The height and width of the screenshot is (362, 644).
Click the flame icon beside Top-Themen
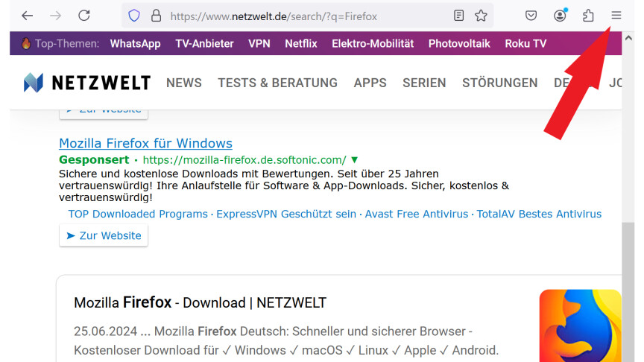(26, 43)
